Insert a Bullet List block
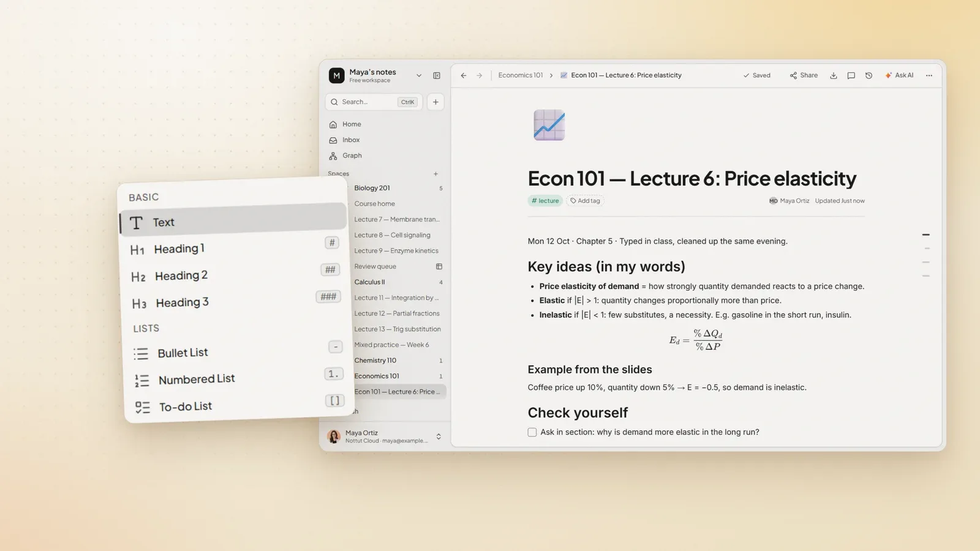Screen dimensions: 980x551 coord(238,350)
